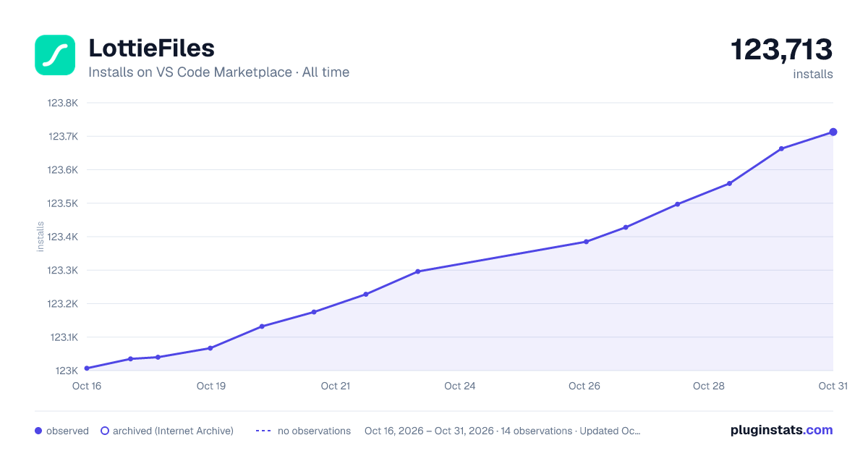The width and height of the screenshot is (868, 456).
Task: Click the data point near Oct 26 label
Action: (586, 242)
